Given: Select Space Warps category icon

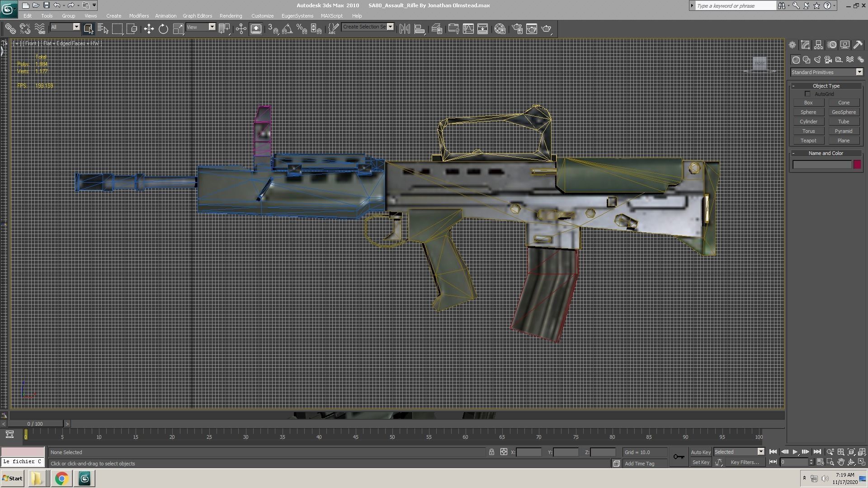Looking at the screenshot, I should pos(850,60).
